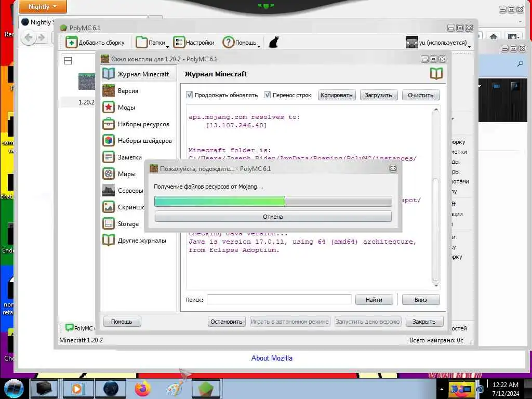532x399 pixels.
Task: Click the Очистить log button
Action: [x=421, y=95]
